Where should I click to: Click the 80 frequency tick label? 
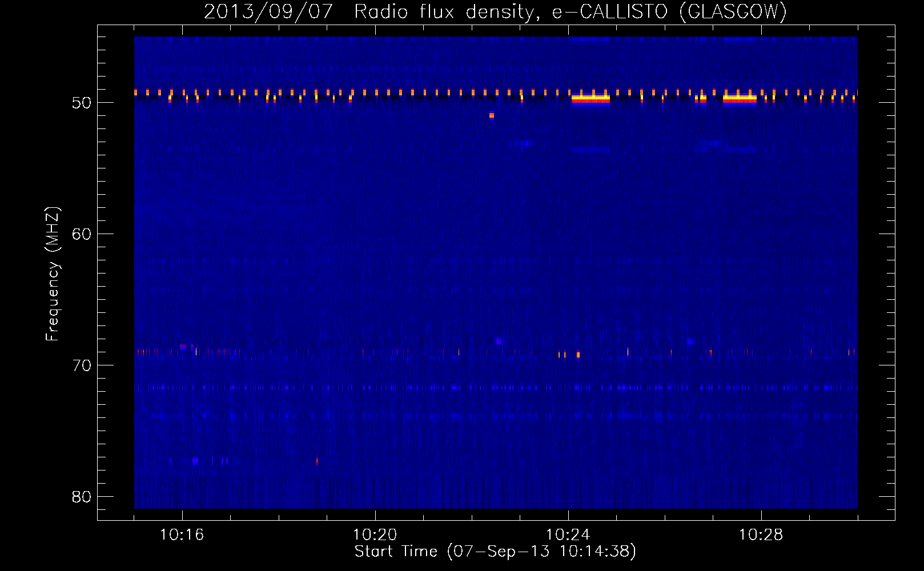(x=82, y=497)
